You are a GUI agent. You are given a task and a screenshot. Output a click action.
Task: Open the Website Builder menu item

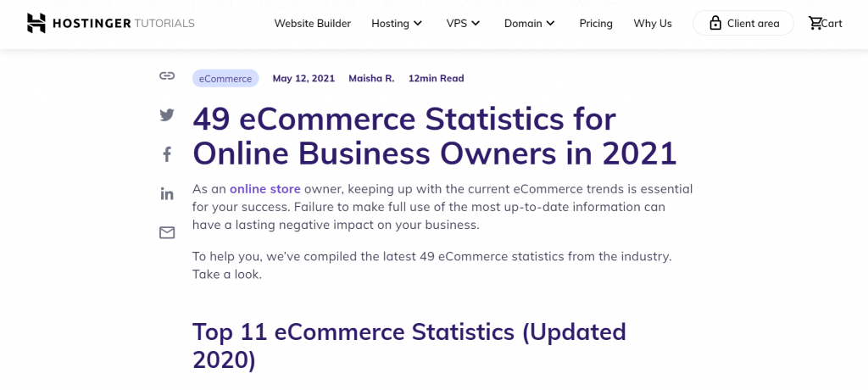(x=312, y=23)
